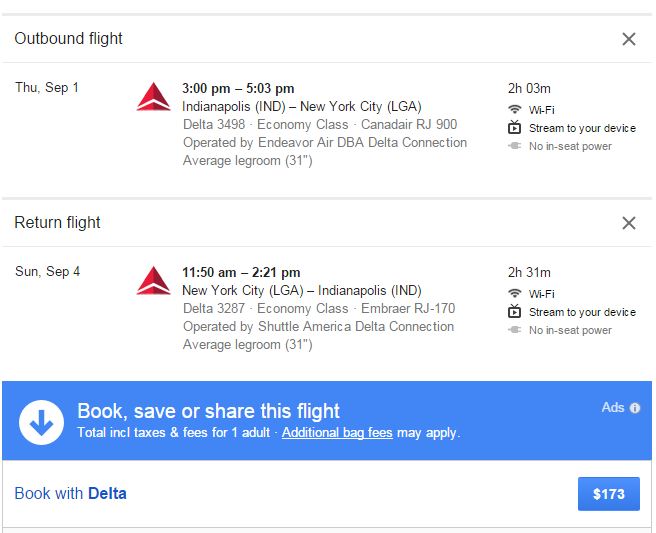Screen dimensions: 656x533
Task: Click return Stream to your device icon
Action: pyautogui.click(x=515, y=312)
